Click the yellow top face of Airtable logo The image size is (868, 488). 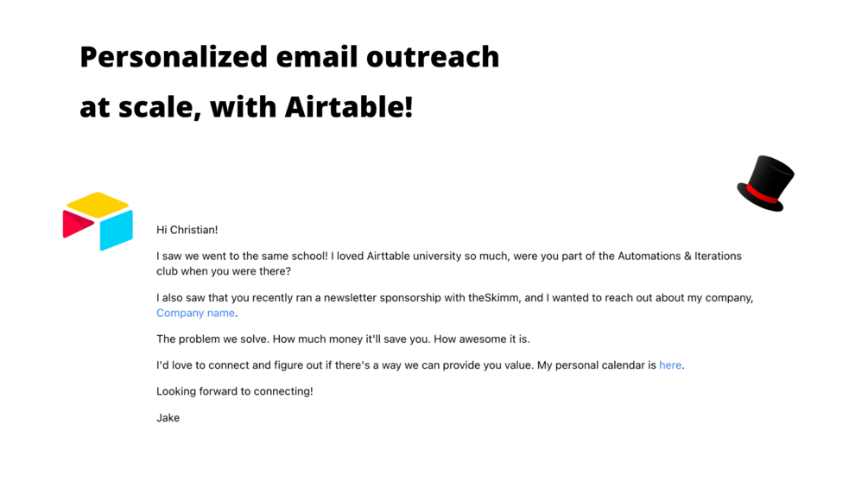pyautogui.click(x=98, y=205)
